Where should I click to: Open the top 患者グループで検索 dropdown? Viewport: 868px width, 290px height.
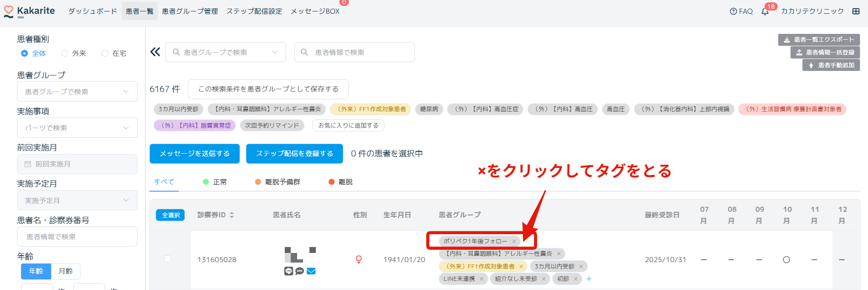click(x=226, y=52)
